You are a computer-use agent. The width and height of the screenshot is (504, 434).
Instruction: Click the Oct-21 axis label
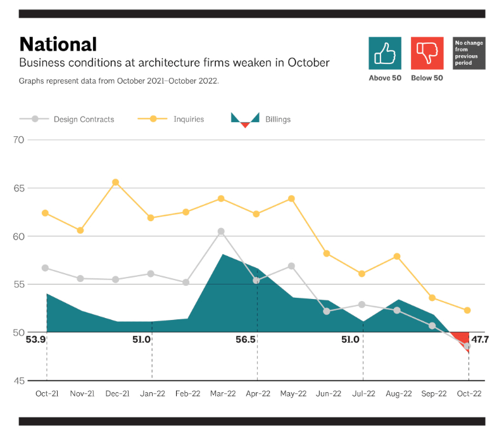(47, 393)
